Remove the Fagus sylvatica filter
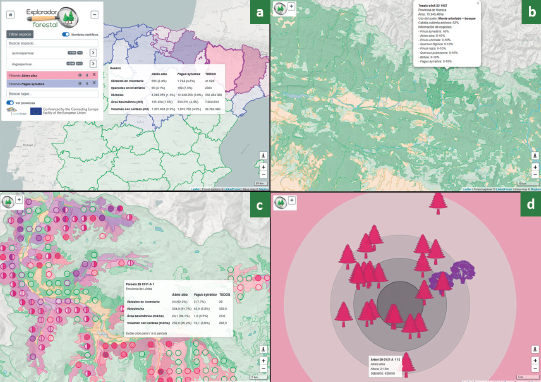 click(x=94, y=83)
